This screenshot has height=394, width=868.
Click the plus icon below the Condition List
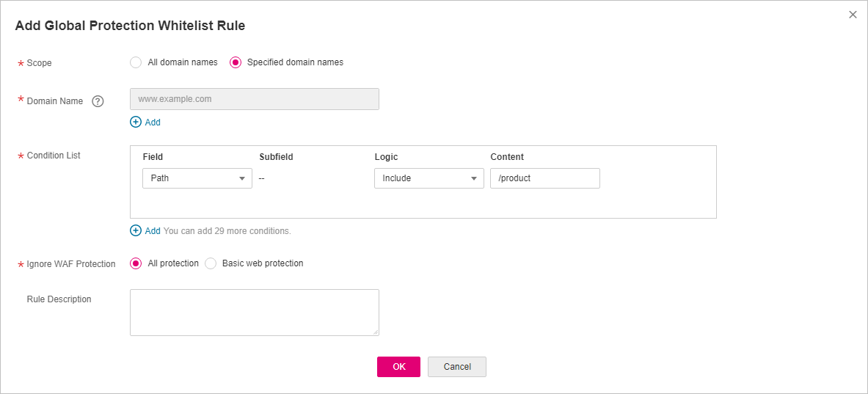click(136, 230)
